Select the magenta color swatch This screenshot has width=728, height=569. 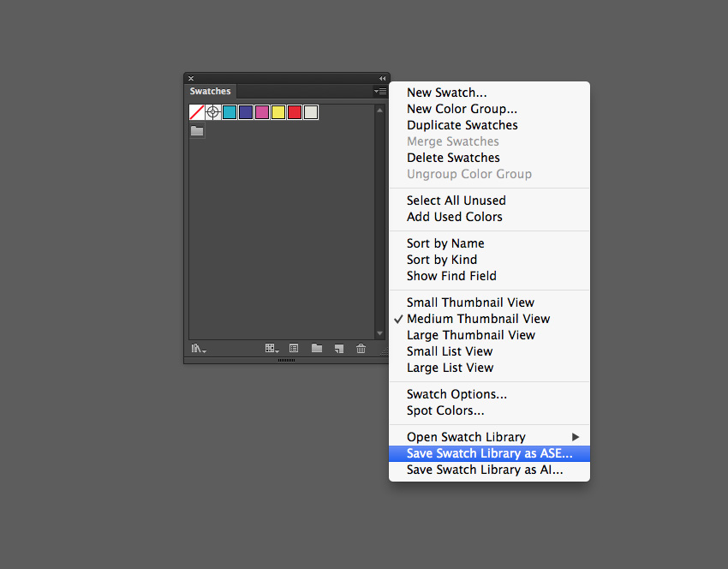[x=262, y=112]
